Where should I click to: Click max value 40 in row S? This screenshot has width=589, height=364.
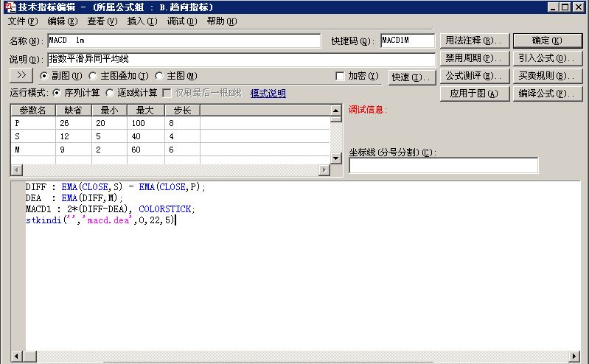pos(146,136)
